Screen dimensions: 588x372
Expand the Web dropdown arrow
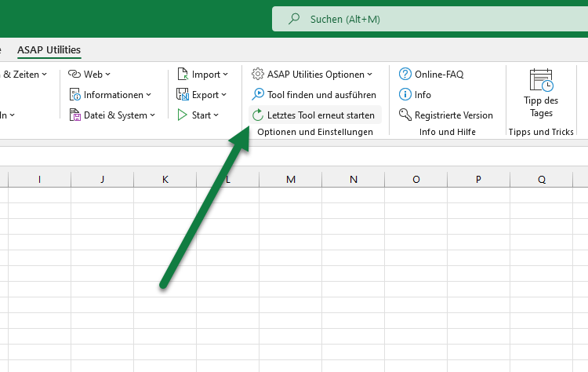pos(107,75)
